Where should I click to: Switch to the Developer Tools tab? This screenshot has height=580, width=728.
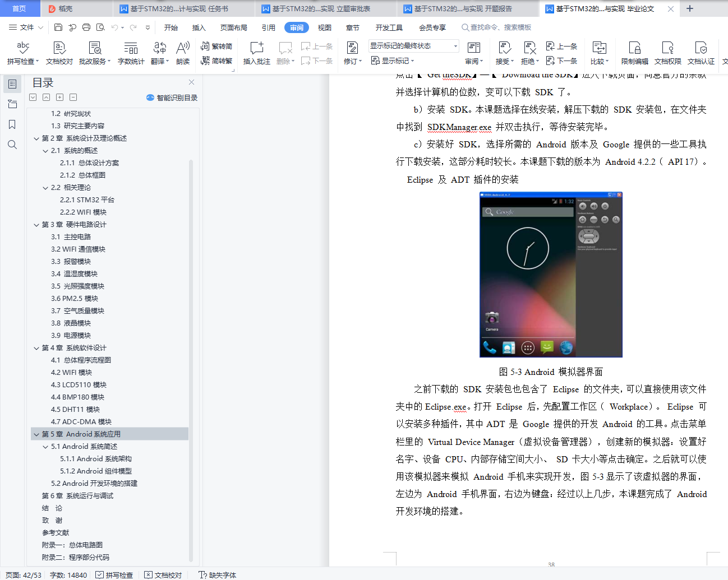(x=389, y=27)
